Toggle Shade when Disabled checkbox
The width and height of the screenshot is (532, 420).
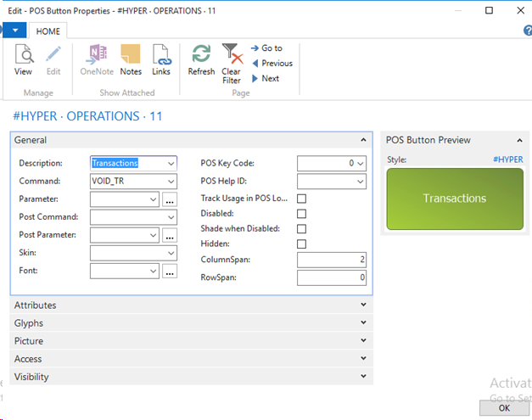point(301,229)
